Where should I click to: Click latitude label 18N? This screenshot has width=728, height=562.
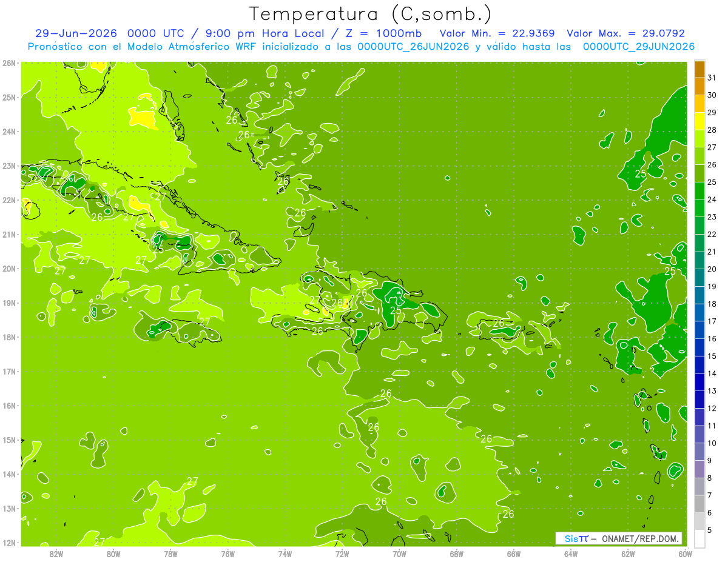pos(8,337)
